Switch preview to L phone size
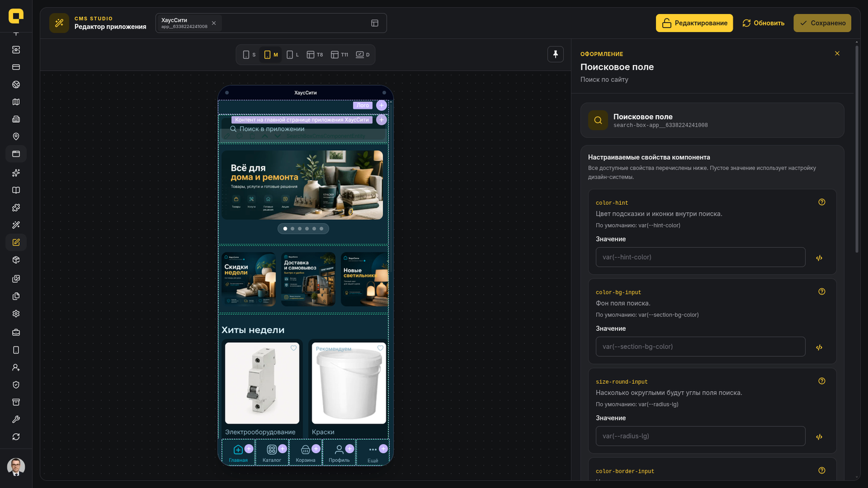The height and width of the screenshot is (488, 868). click(292, 55)
